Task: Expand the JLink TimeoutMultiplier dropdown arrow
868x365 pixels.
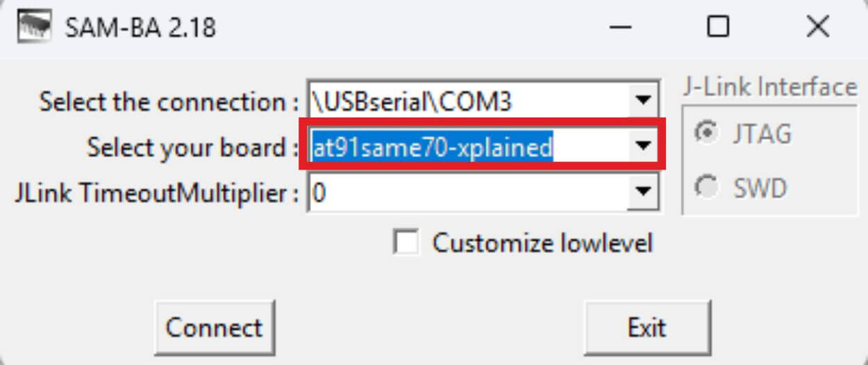Action: coord(642,192)
